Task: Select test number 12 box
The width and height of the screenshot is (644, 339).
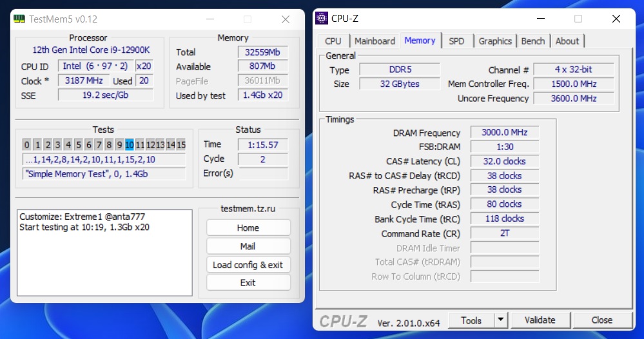Action: pos(150,144)
